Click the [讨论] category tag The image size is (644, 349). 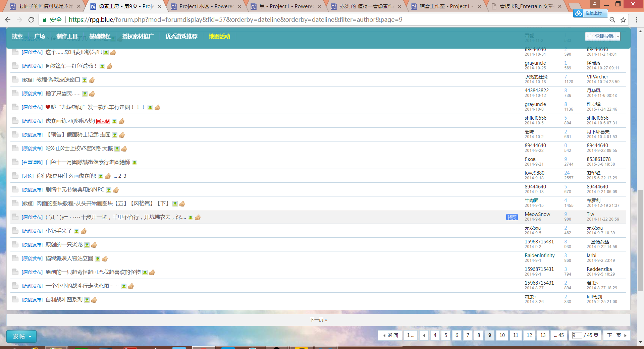click(28, 176)
